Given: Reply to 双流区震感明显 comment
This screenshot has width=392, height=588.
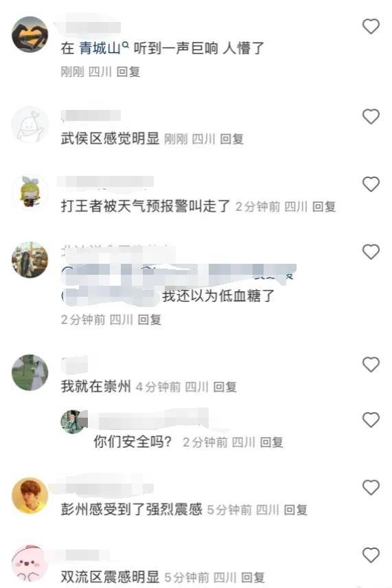Looking at the screenshot, I should 253,578.
